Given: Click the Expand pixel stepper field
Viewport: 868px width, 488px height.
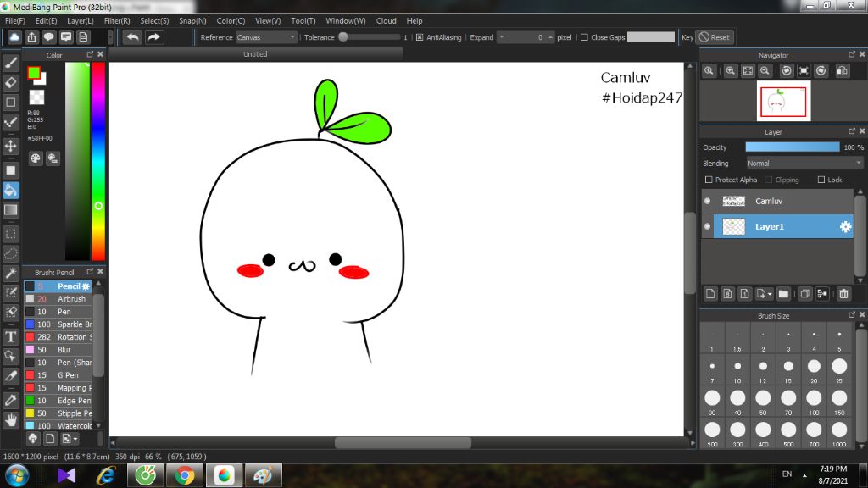Looking at the screenshot, I should point(526,37).
